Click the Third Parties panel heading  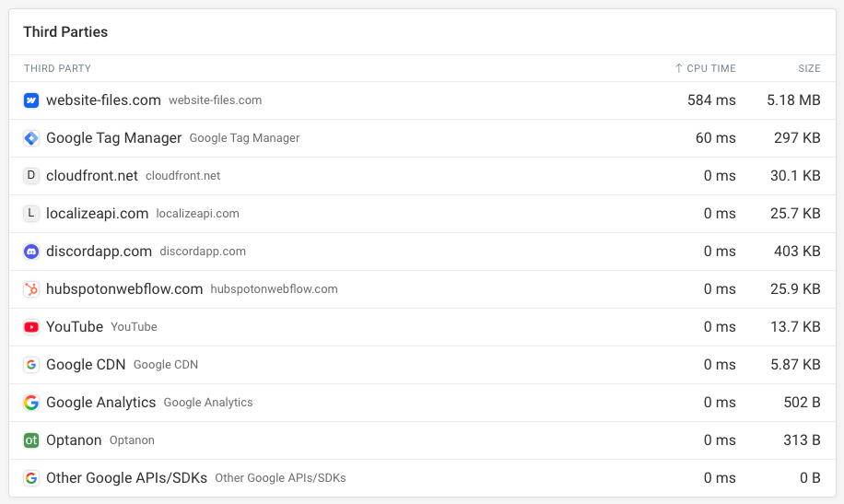click(x=65, y=32)
